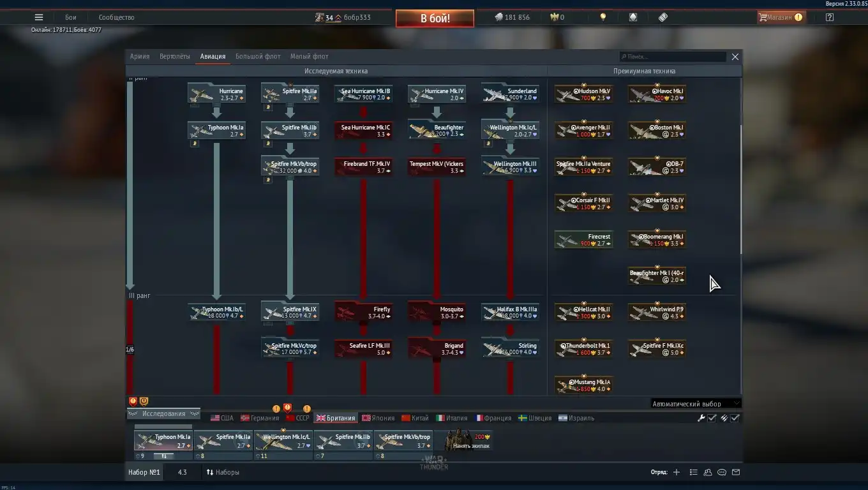
Task: Open player profile бобр333
Action: 357,17
